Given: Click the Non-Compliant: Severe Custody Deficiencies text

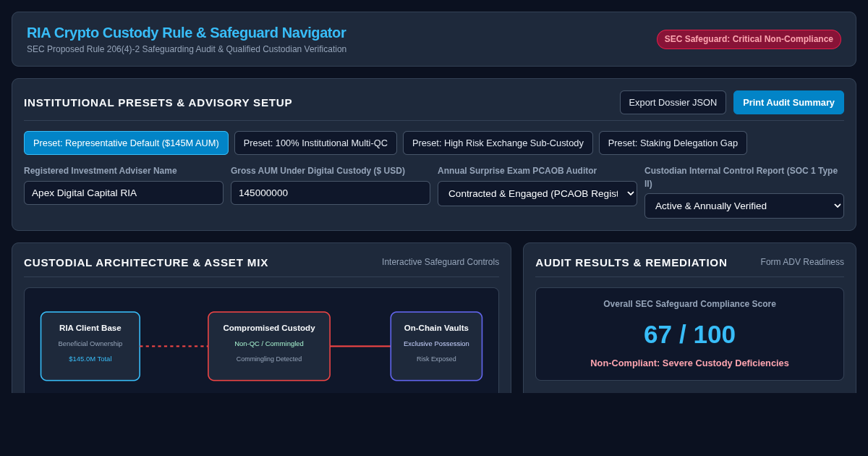Looking at the screenshot, I should pos(689,363).
